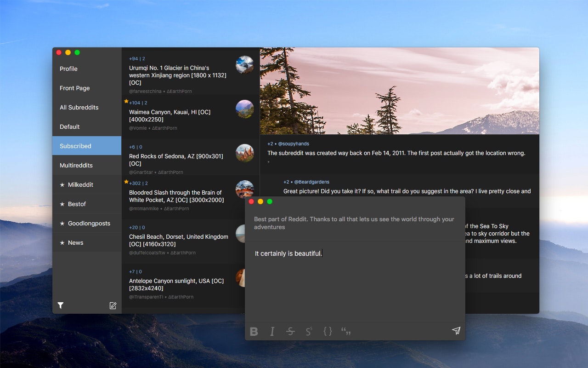This screenshot has height=368, width=588.
Task: Open the large forest header image
Action: click(400, 91)
